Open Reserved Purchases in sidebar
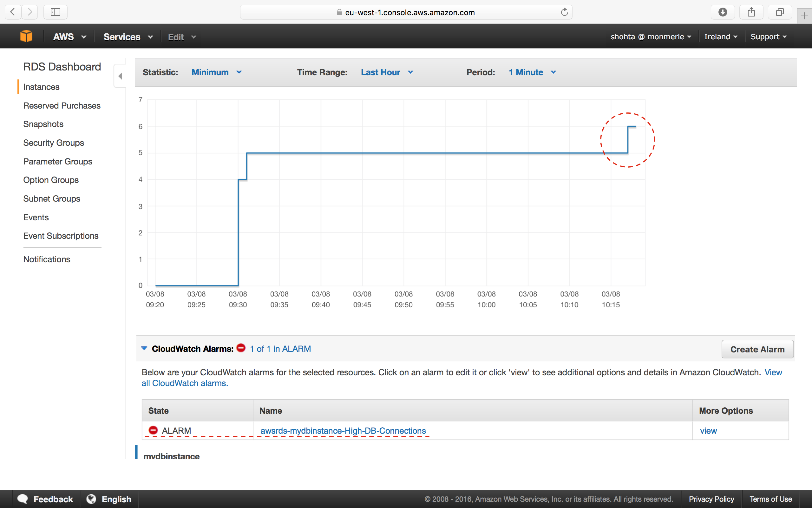Image resolution: width=812 pixels, height=508 pixels. [x=62, y=105]
